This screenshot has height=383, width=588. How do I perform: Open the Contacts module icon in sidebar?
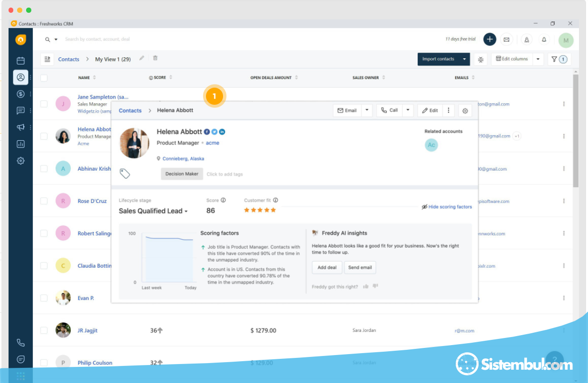(x=20, y=77)
